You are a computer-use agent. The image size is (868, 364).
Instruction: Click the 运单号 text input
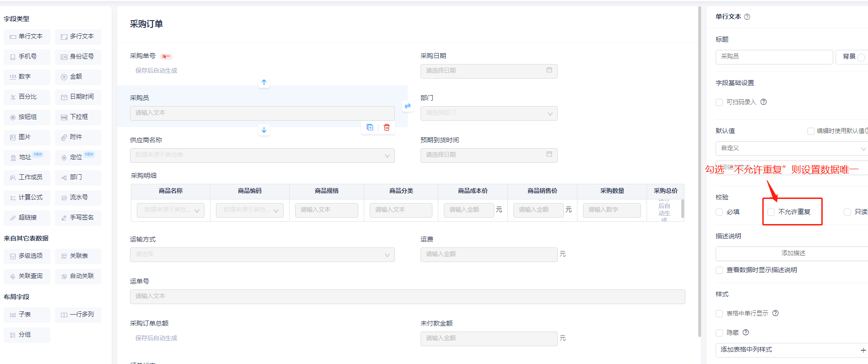tap(407, 297)
